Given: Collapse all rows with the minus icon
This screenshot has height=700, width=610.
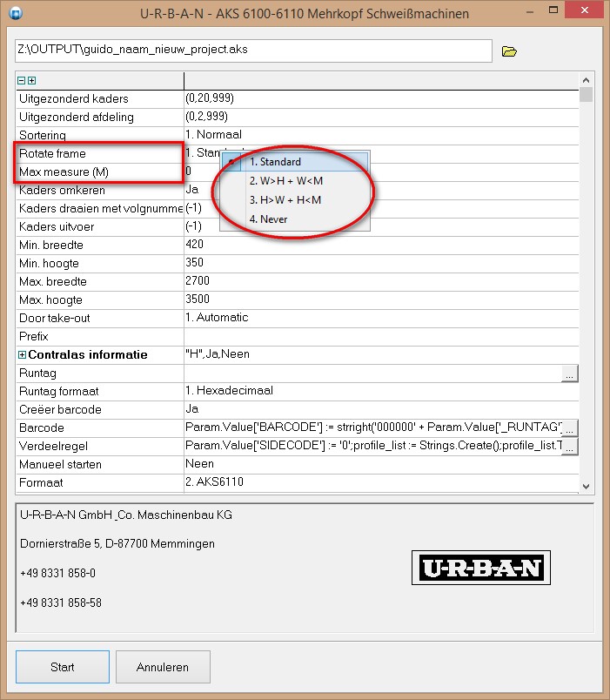Looking at the screenshot, I should point(21,81).
